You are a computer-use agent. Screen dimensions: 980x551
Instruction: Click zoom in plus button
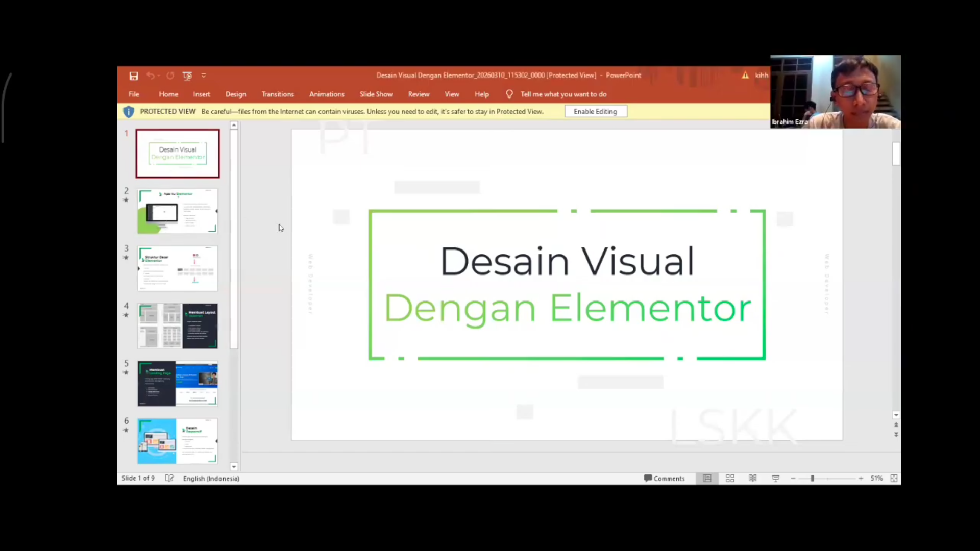(x=861, y=478)
